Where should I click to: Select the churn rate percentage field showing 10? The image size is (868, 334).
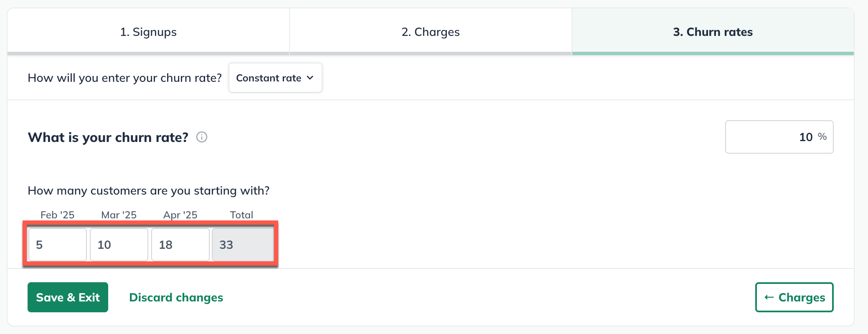point(779,137)
